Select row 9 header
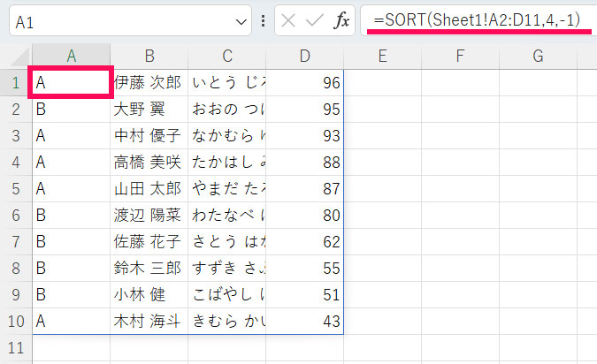 [16, 295]
